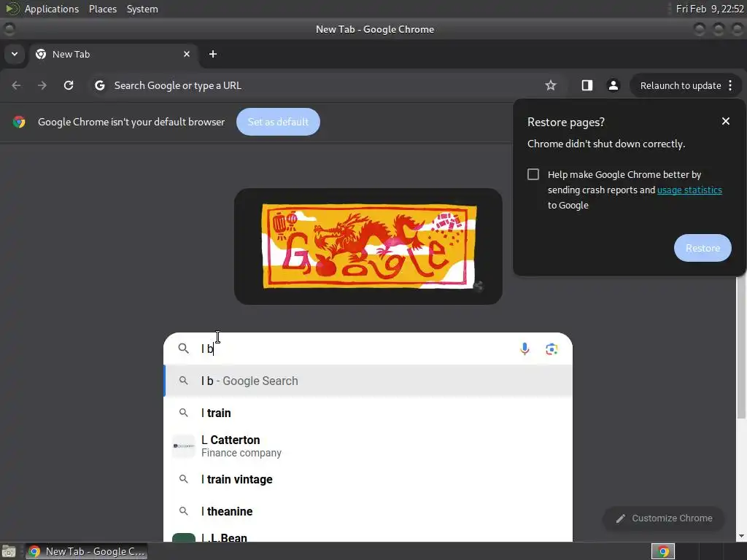Viewport: 747px width, 560px height.
Task: Dismiss the Restore pages popup
Action: (x=726, y=122)
